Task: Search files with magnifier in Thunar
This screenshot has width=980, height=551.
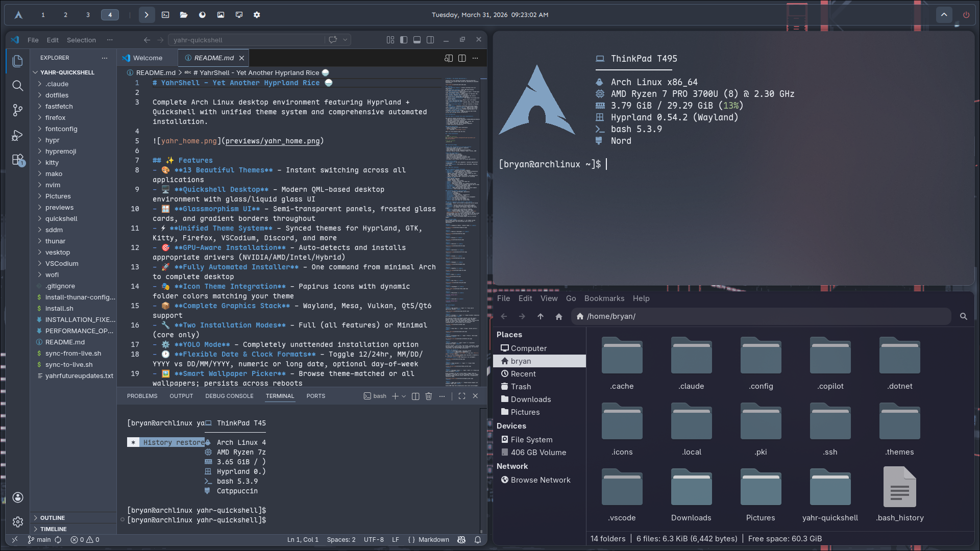Action: [x=964, y=316]
